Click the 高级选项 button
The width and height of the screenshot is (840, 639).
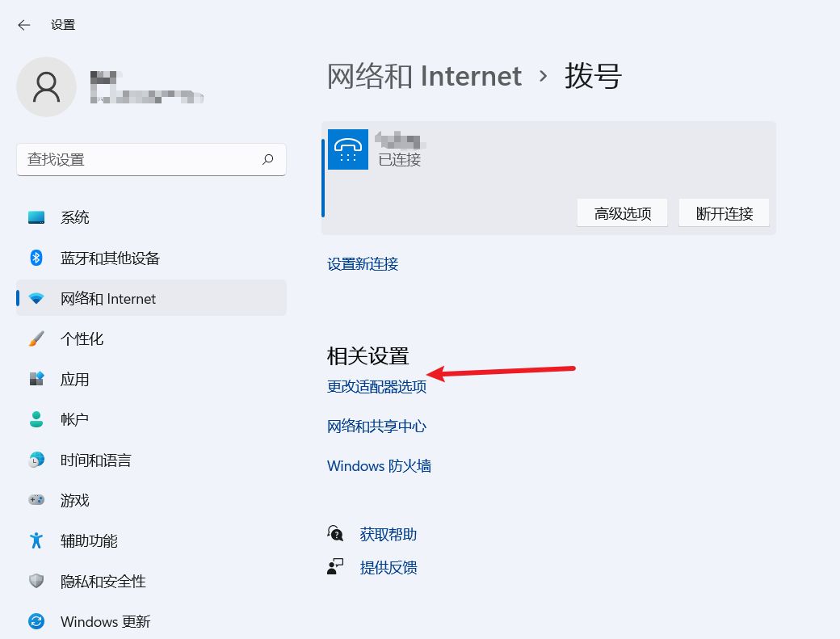tap(623, 213)
